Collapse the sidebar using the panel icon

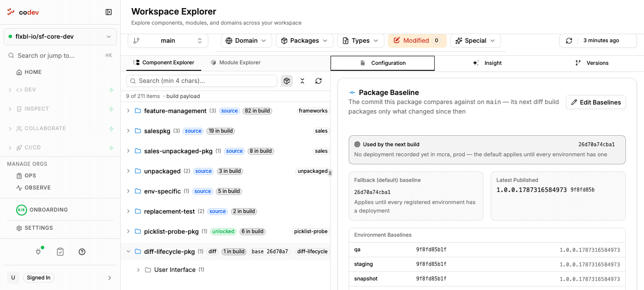point(109,12)
